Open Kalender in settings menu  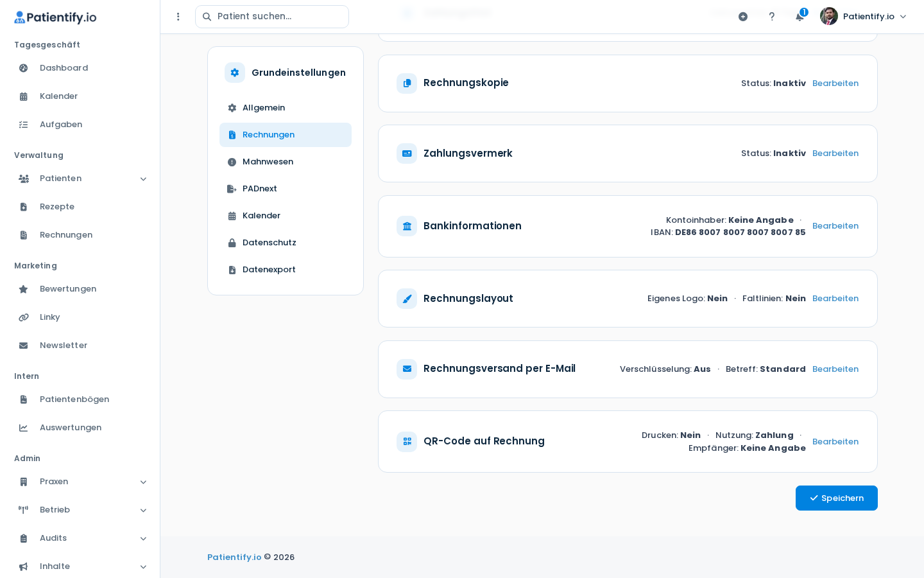[x=286, y=216]
